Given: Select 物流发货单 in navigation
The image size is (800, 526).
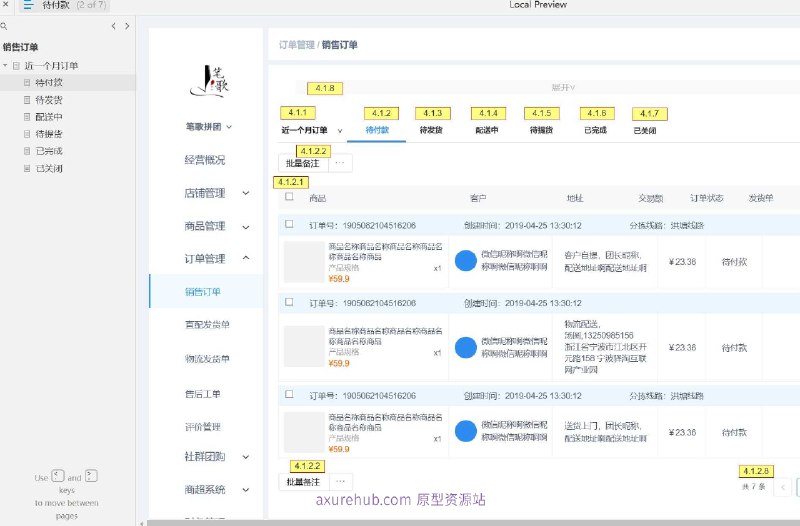Looking at the screenshot, I should pos(207,359).
